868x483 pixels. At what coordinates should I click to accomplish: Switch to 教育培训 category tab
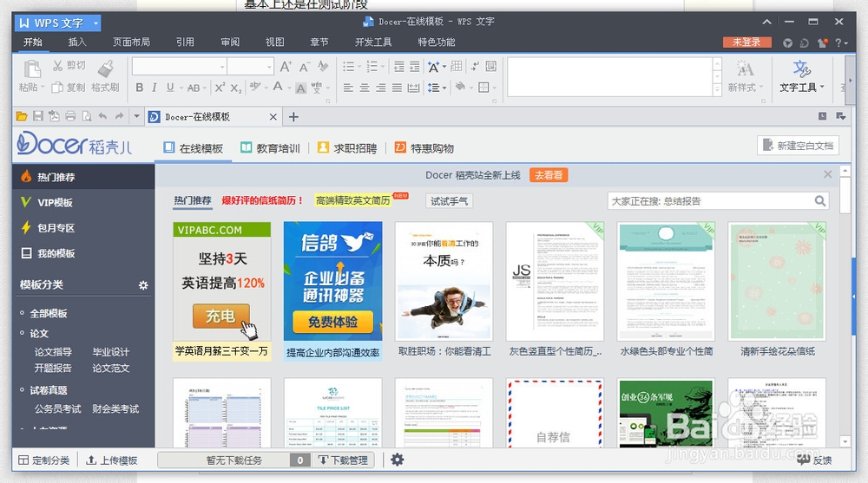coord(270,147)
